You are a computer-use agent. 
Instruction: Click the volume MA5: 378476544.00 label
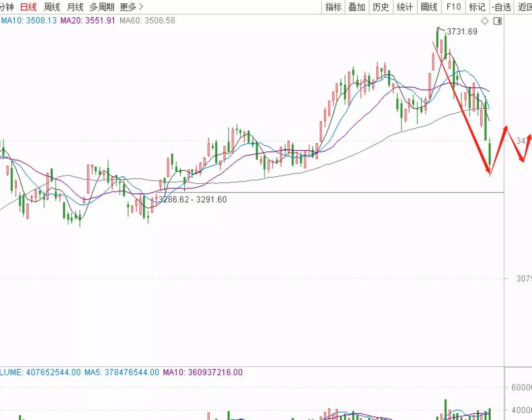click(122, 372)
